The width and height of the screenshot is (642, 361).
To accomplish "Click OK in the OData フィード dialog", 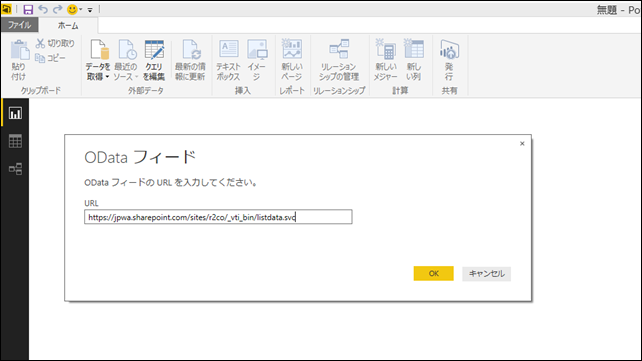I will click(434, 273).
